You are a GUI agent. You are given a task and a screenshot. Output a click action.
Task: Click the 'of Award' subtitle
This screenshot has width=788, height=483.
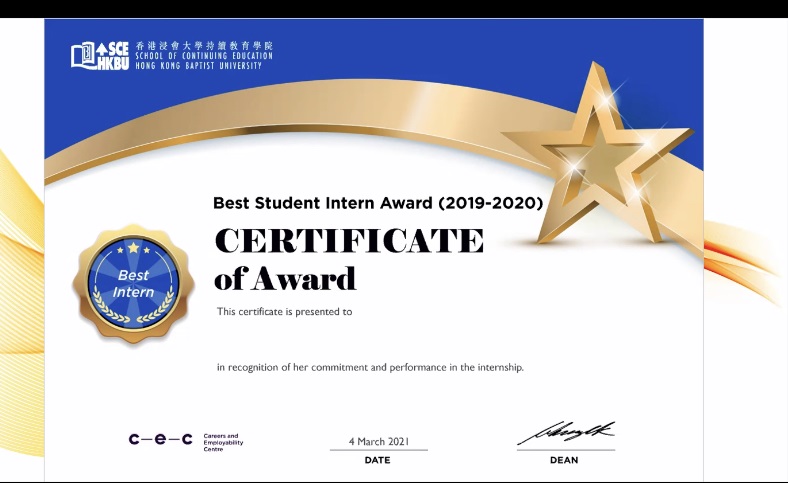tap(285, 277)
